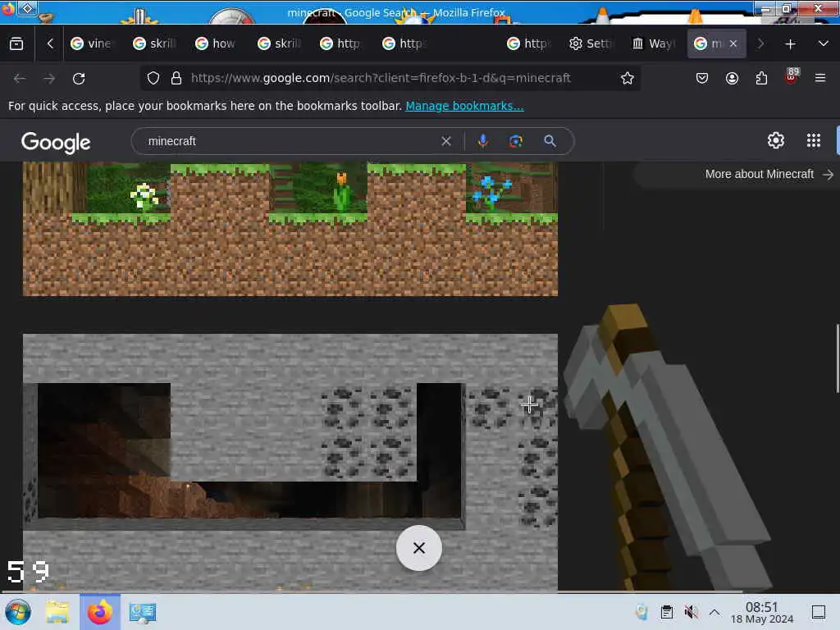Open the Firefox hamburger application menu
This screenshot has width=840, height=630.
820,78
